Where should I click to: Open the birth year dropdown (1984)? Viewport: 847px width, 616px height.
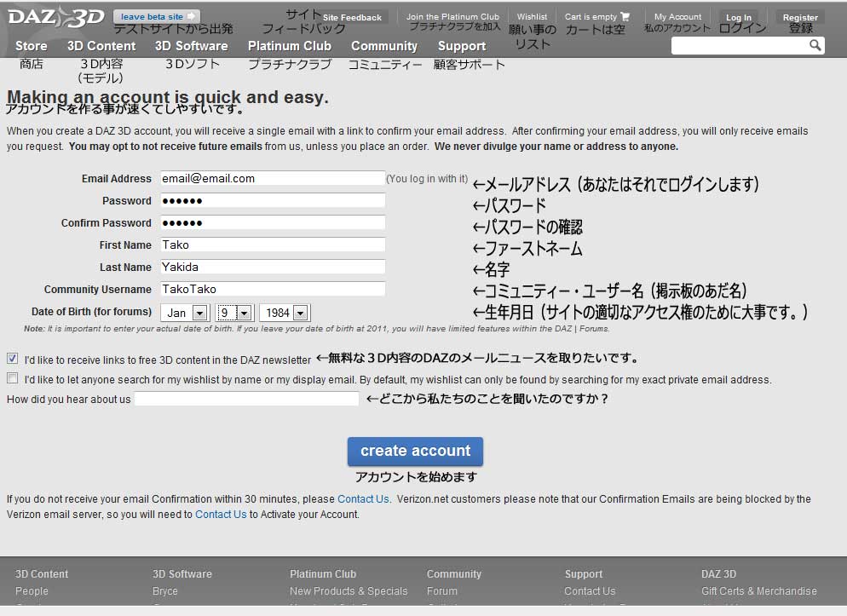pyautogui.click(x=285, y=313)
